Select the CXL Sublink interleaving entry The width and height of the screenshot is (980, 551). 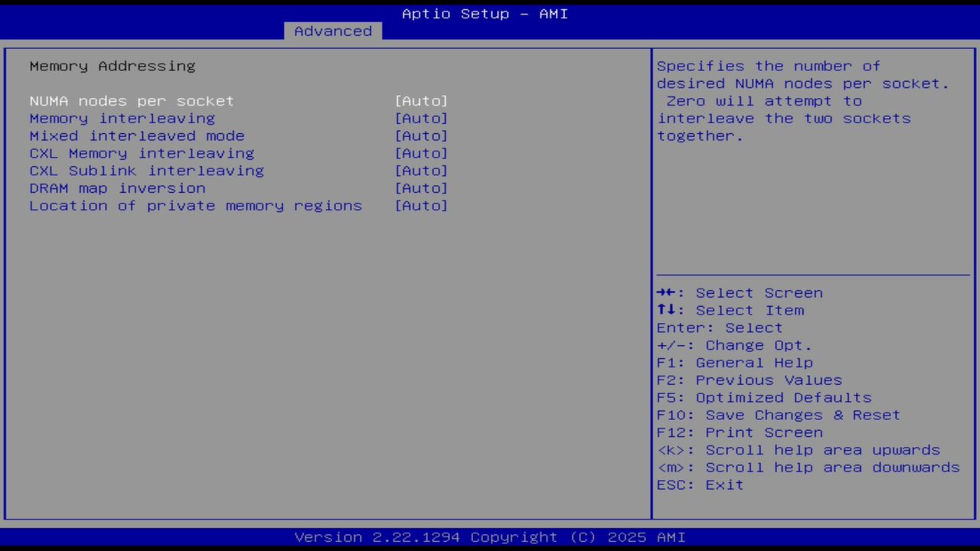coord(146,171)
